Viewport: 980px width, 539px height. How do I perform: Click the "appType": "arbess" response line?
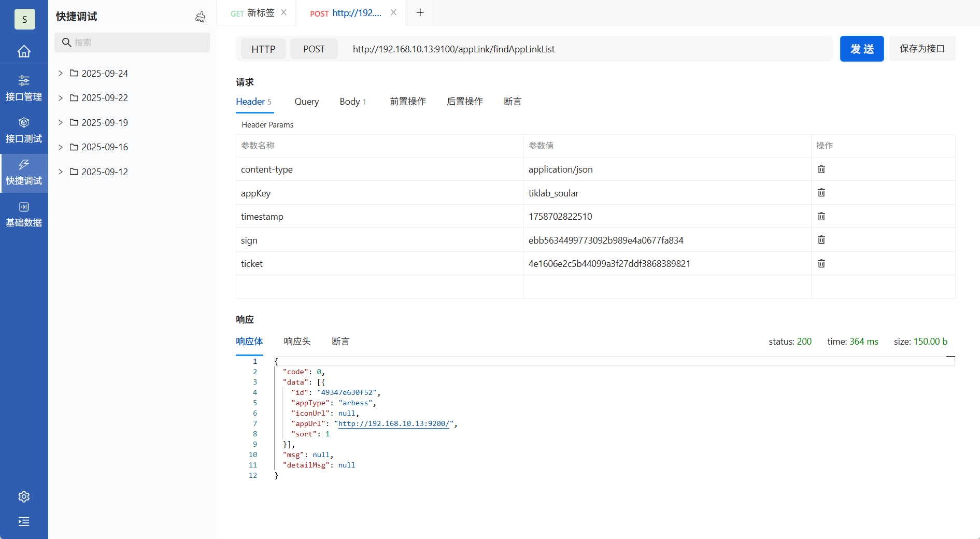pyautogui.click(x=334, y=403)
